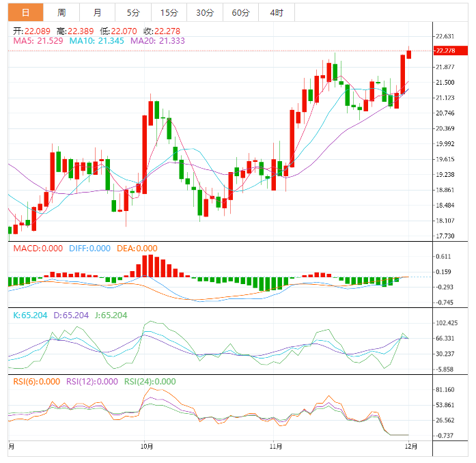Click the K:65.204 indicator label
This screenshot has height=463, width=476.
point(31,315)
